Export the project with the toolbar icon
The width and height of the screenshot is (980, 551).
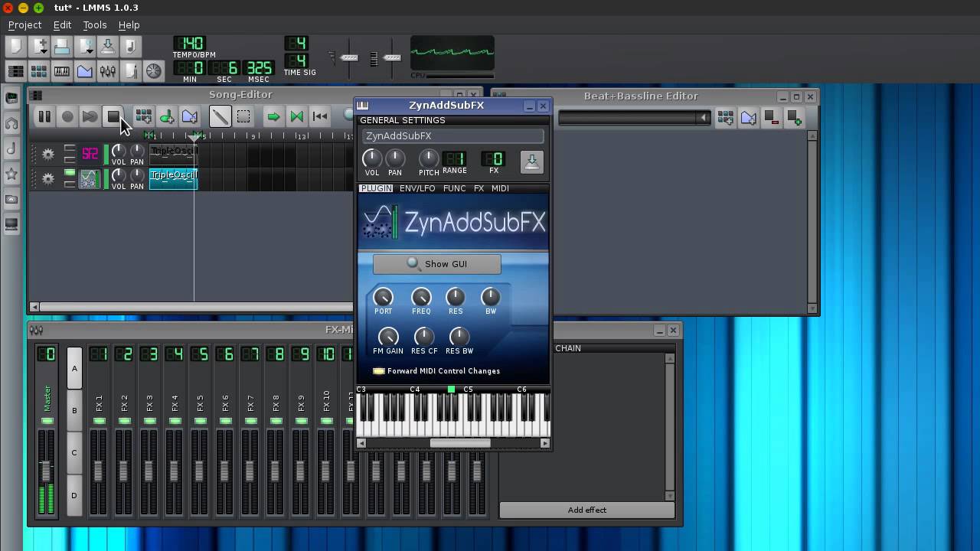point(131,47)
